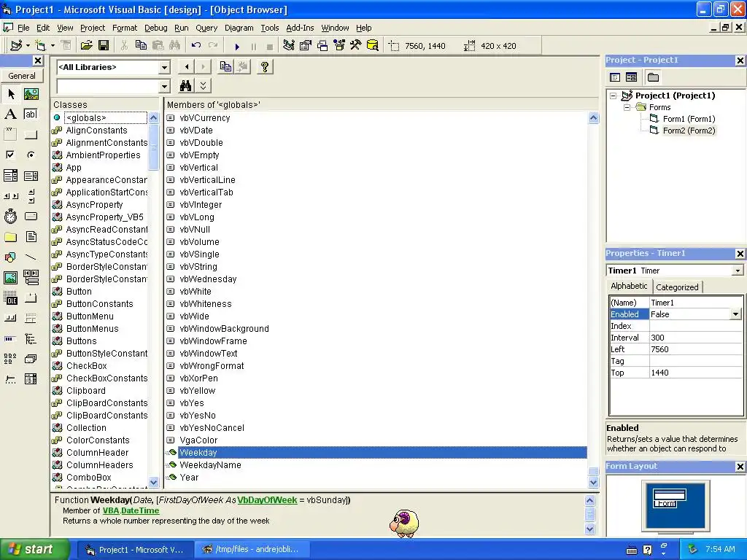Click the Windows start button
The width and height of the screenshot is (747, 560).
pyautogui.click(x=35, y=549)
